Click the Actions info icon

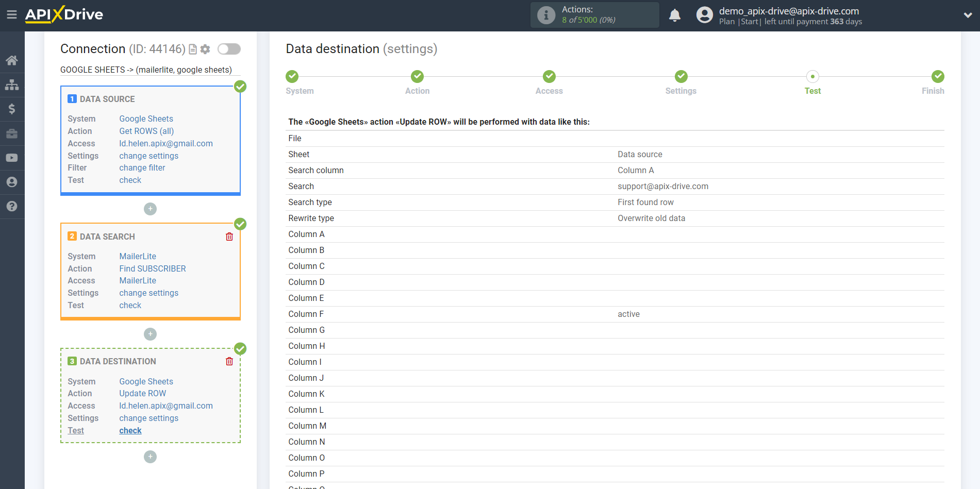[x=546, y=15]
